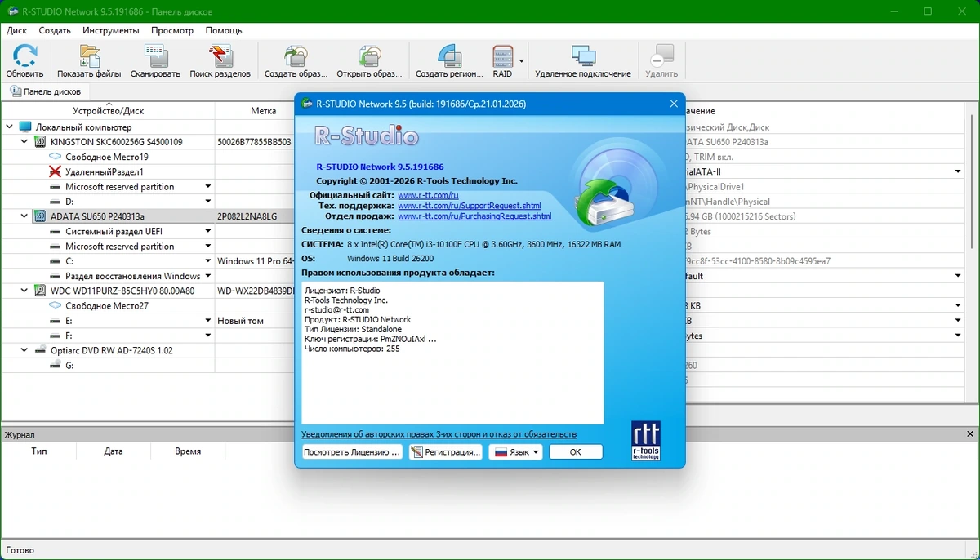Close the R-STUDIO Network 9.5 About dialog
The width and height of the screenshot is (980, 560).
674,104
